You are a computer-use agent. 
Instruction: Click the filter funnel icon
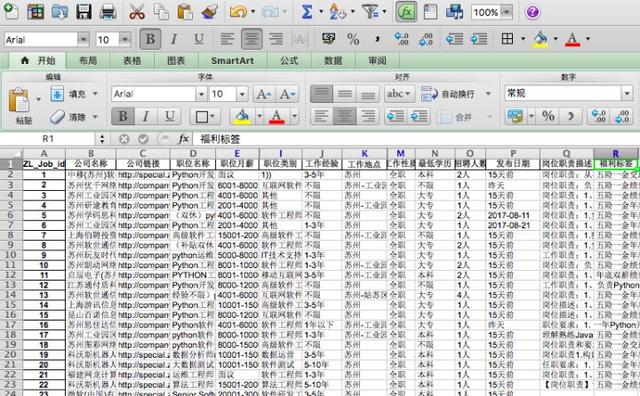click(x=370, y=11)
